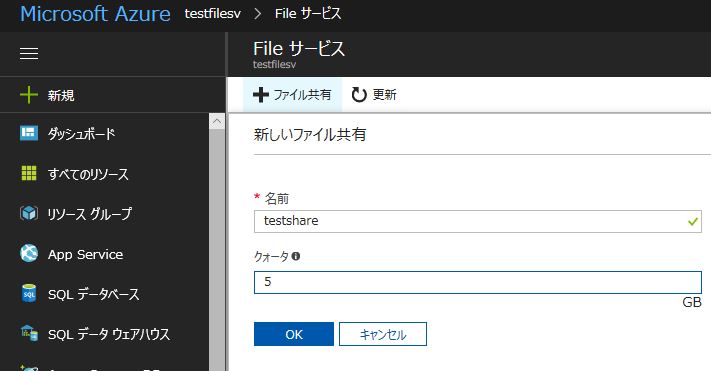711x371 pixels.
Task: Open App Service menu item
Action: click(x=104, y=254)
